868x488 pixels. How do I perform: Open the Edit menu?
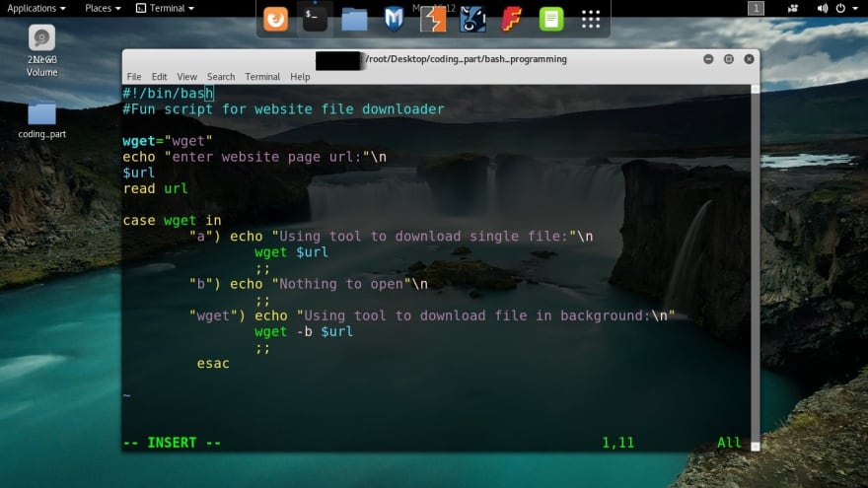pyautogui.click(x=159, y=76)
